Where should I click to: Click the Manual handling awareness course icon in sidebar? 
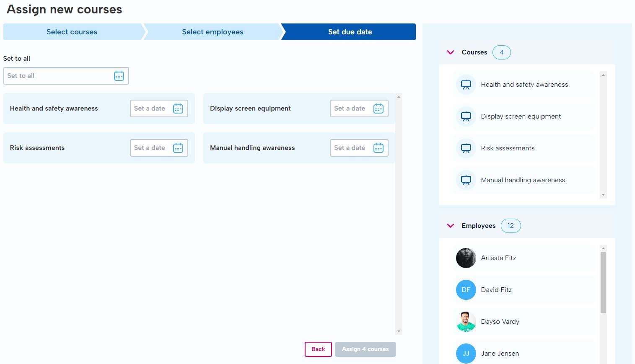[466, 180]
